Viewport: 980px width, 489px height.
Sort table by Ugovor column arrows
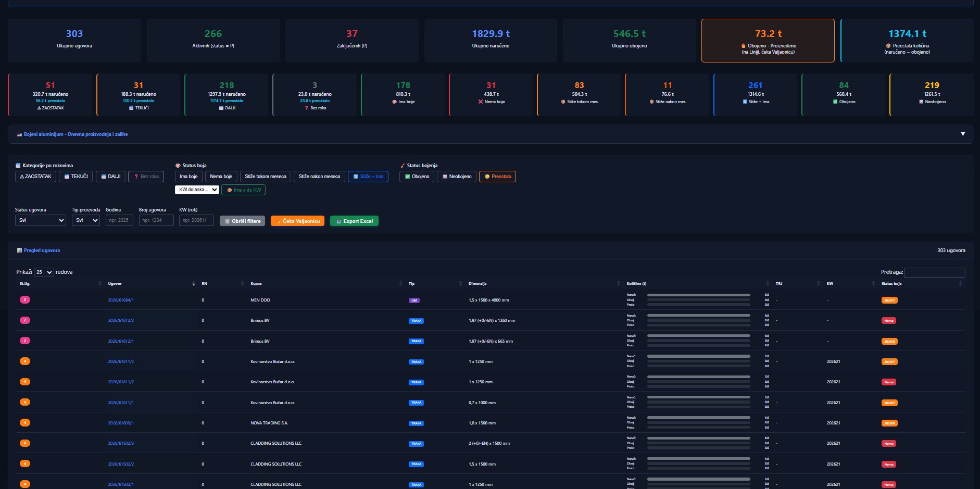[x=194, y=284]
